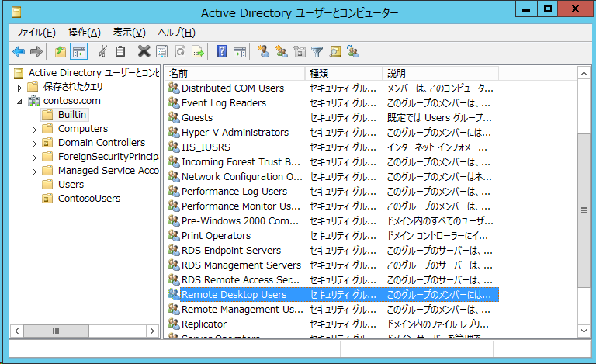The width and height of the screenshot is (596, 364).
Task: Open the ファイル(F) menu
Action: click(x=36, y=32)
